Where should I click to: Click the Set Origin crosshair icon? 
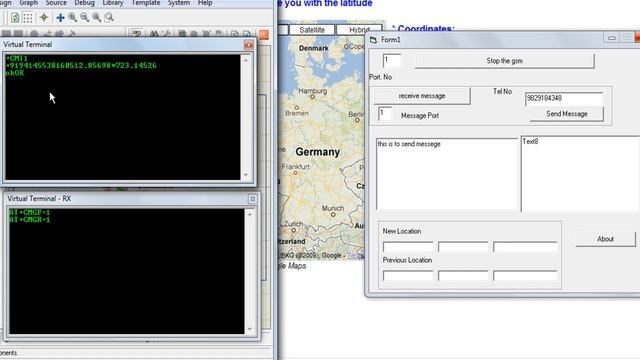(x=44, y=18)
